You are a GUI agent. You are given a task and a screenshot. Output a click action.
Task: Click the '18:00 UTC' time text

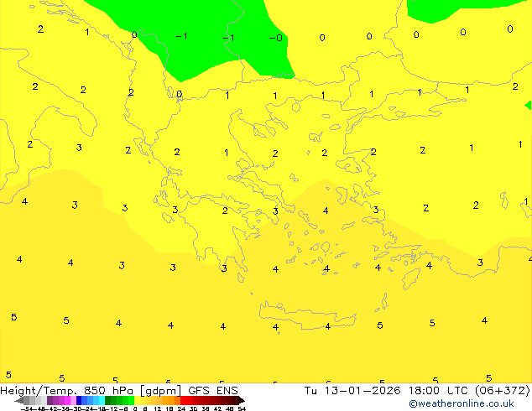pyautogui.click(x=439, y=391)
